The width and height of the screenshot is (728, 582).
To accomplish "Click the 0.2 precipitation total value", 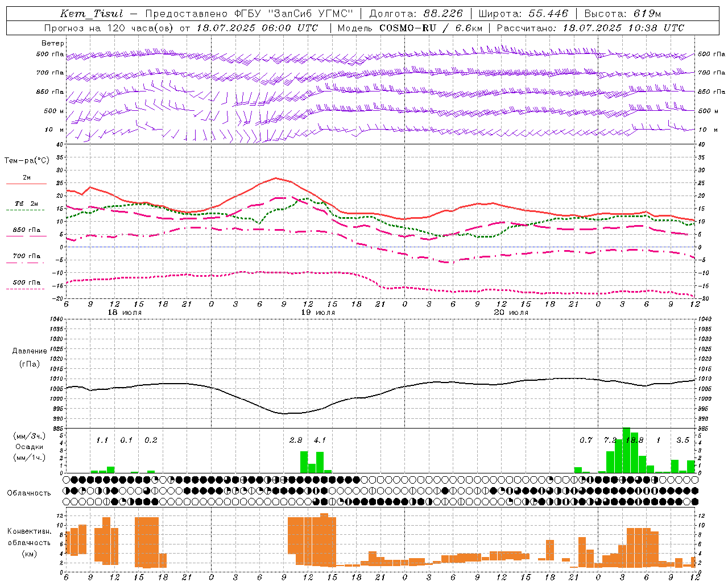I will (x=151, y=440).
